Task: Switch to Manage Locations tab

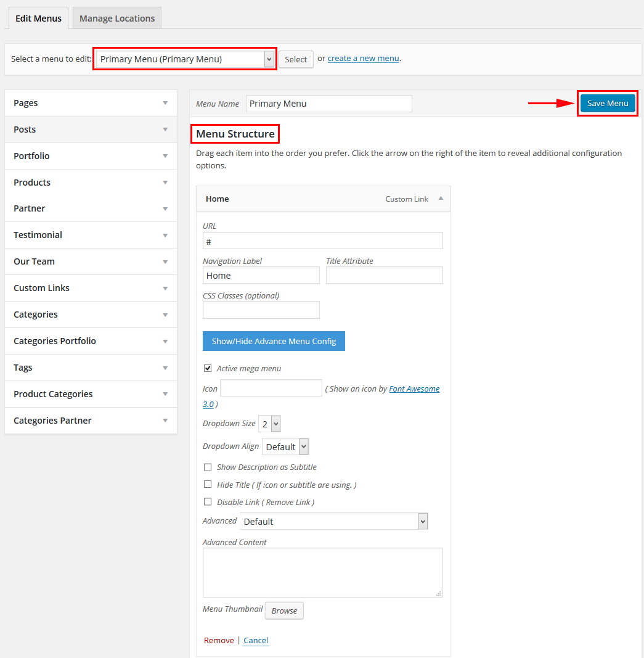Action: click(x=117, y=19)
